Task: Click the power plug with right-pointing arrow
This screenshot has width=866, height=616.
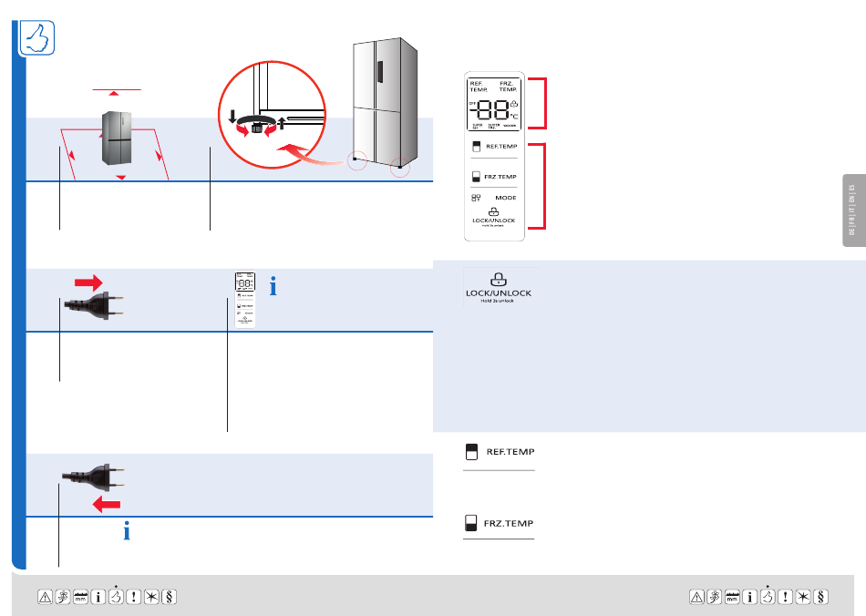Action: pyautogui.click(x=94, y=298)
